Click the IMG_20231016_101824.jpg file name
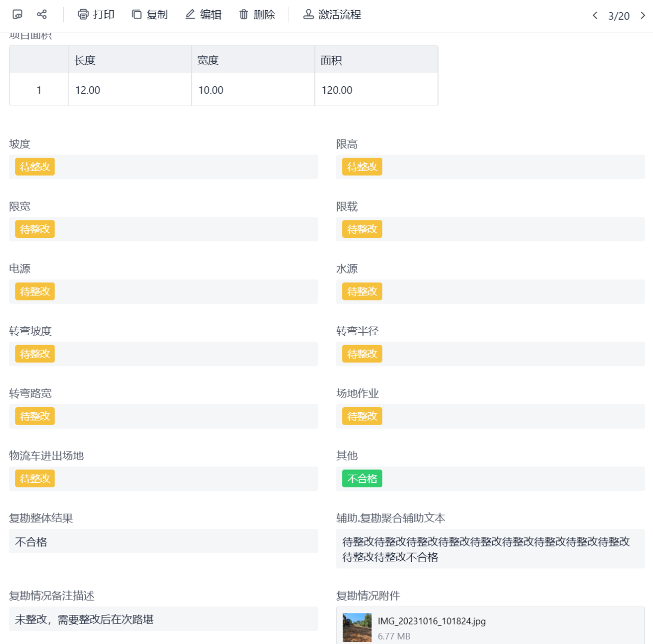Image resolution: width=653 pixels, height=644 pixels. click(x=432, y=621)
